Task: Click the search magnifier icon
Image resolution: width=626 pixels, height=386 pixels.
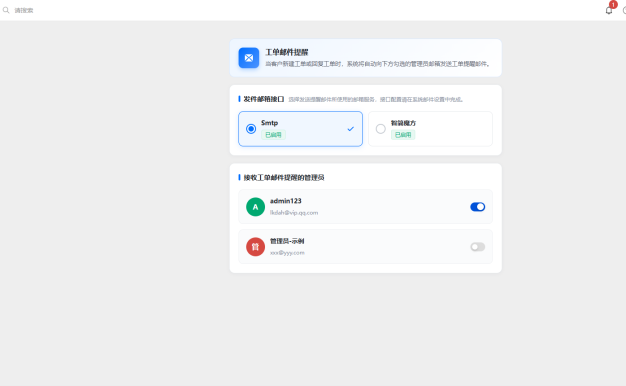Action: (6, 10)
